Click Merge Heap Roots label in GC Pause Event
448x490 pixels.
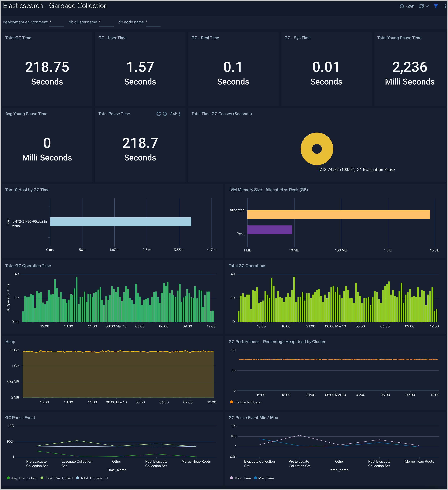196,462
